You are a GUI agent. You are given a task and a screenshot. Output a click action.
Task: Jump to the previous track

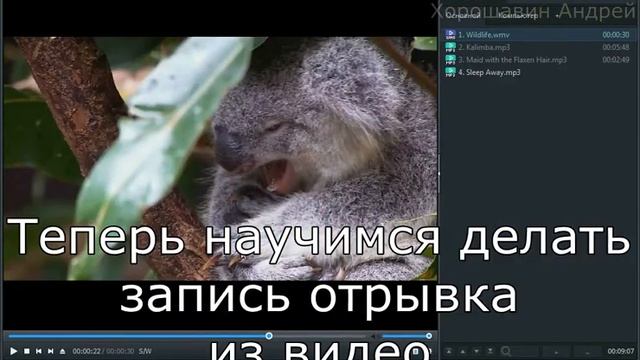point(39,351)
